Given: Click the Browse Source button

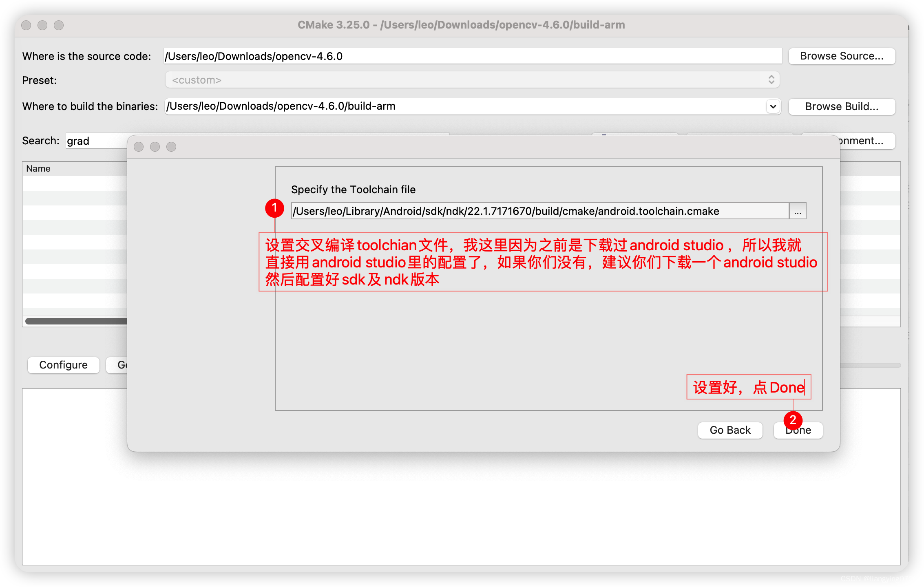Looking at the screenshot, I should click(842, 56).
